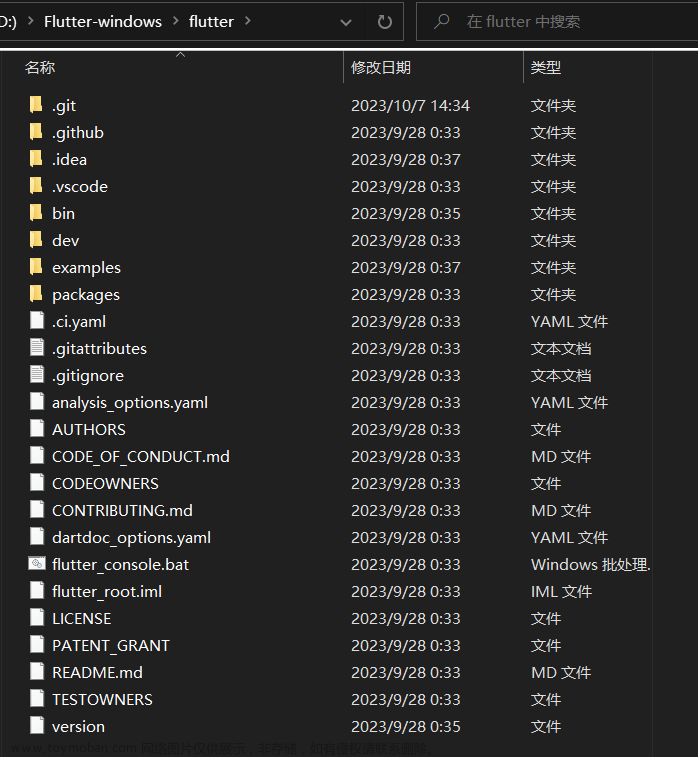Select the .gitignore file name

pyautogui.click(x=88, y=376)
